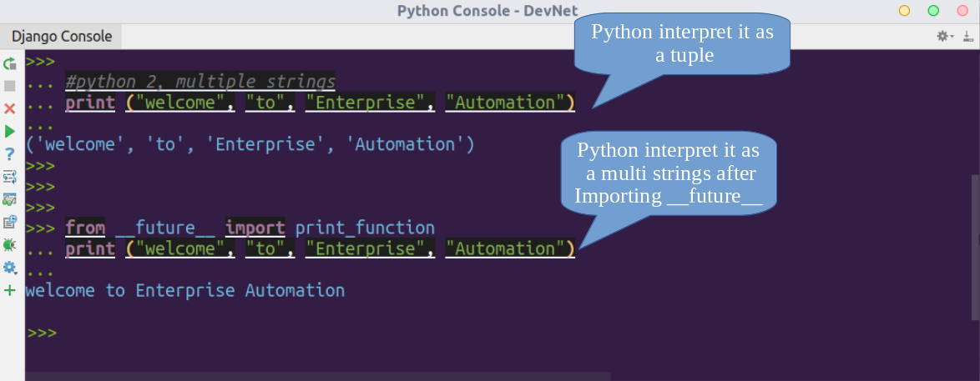980x381 pixels.
Task: Execute current statement with the green play icon
Action: pos(9,131)
